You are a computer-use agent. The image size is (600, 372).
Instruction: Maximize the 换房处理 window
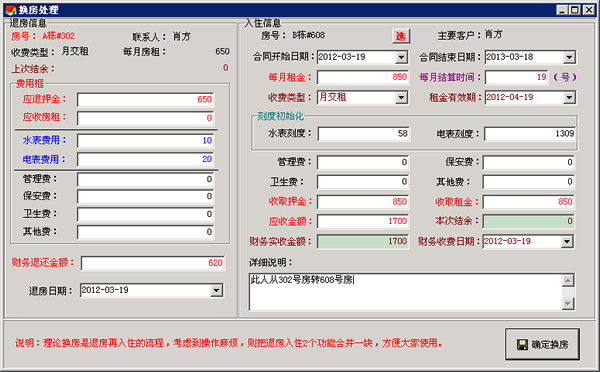coord(575,10)
